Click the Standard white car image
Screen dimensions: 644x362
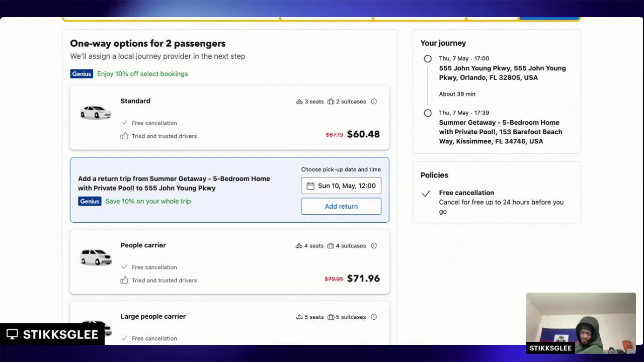click(x=96, y=113)
